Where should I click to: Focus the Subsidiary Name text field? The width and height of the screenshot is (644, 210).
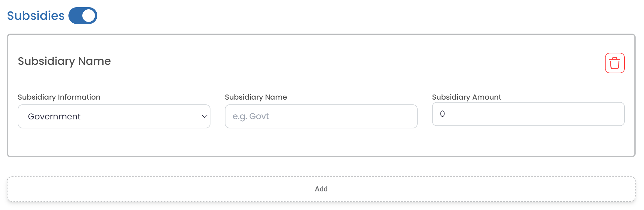(x=321, y=116)
